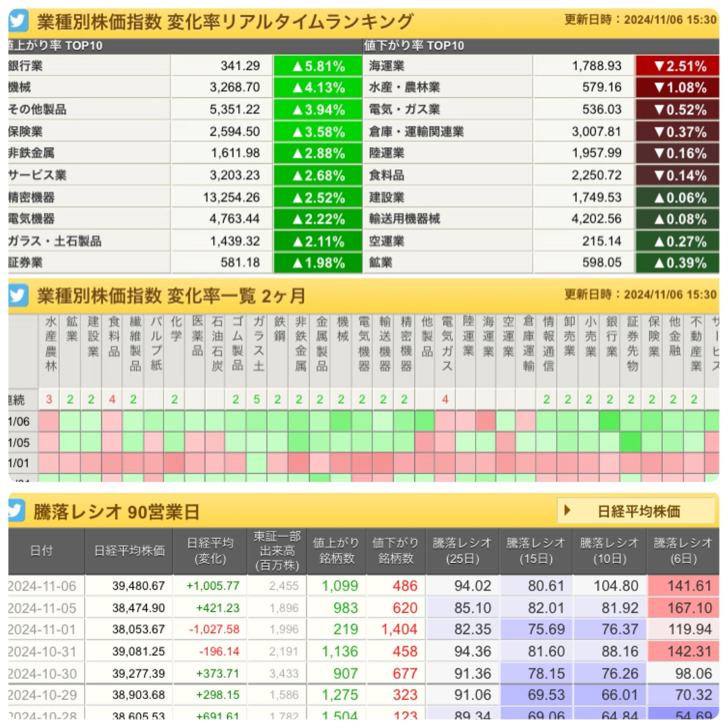Click red streak value 3 under 水産農林
This screenshot has height=728, width=728.
49,399
